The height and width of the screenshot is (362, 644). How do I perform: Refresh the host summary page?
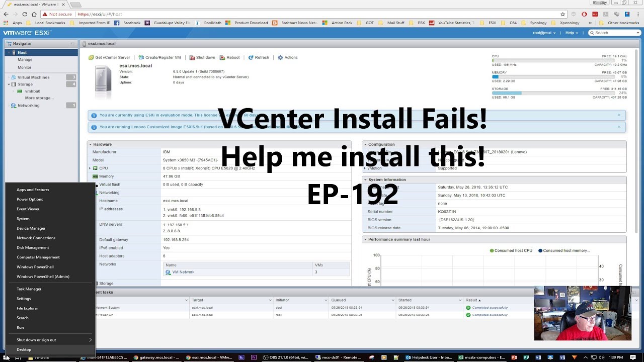(259, 58)
